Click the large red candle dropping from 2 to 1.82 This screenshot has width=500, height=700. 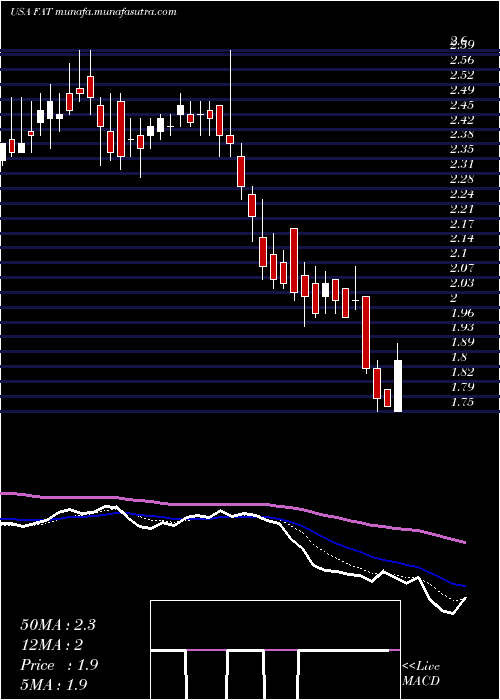point(366,332)
